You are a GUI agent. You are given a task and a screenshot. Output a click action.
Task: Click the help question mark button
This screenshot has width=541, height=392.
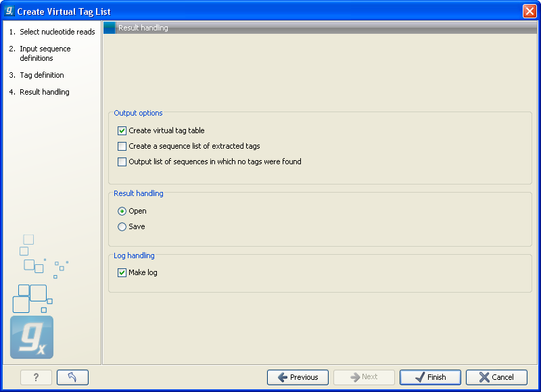[x=36, y=377]
